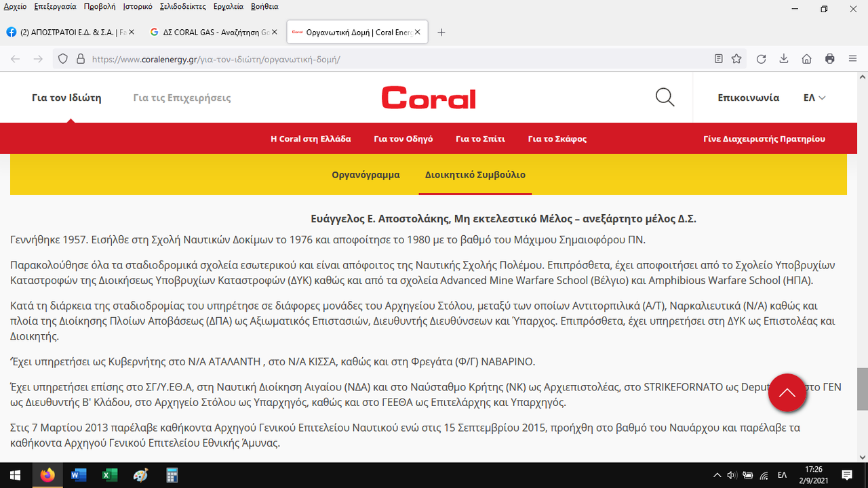This screenshot has height=488, width=868.
Task: Open the Εργαλεία menu
Action: pos(229,6)
